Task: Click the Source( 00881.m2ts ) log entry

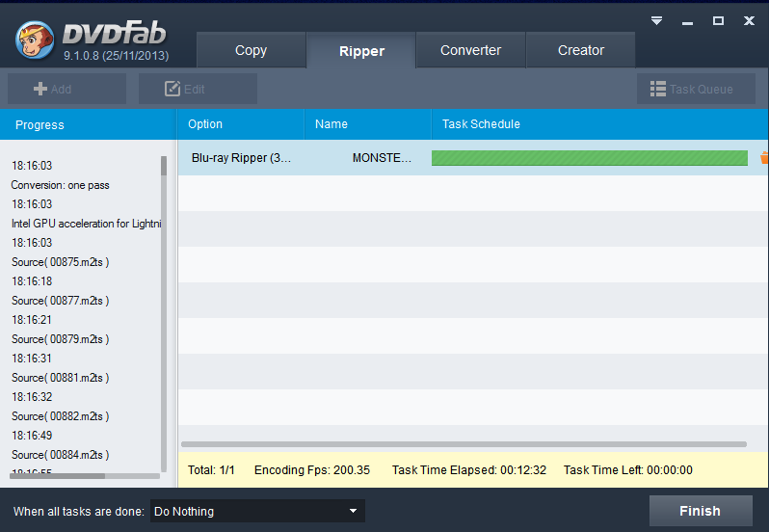Action: (x=60, y=378)
